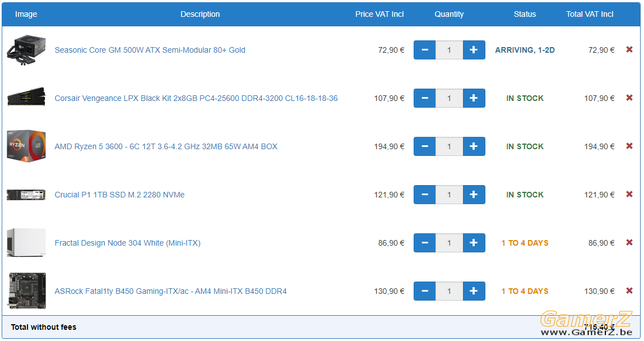Viewport: 644px width, 341px height.
Task: Click 'Total without fees' label
Action: tap(44, 327)
